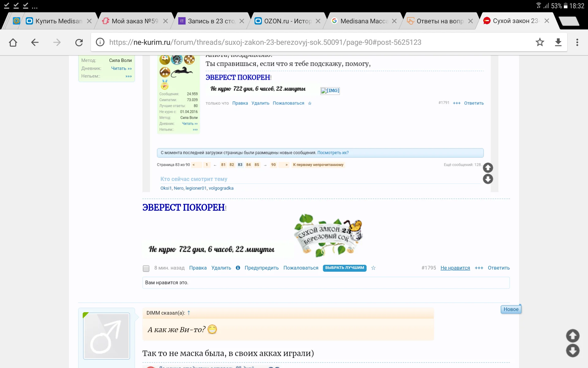The width and height of the screenshot is (588, 368).
Task: Tick the checkbox next to the 8 мин. назад post
Action: pos(146,269)
